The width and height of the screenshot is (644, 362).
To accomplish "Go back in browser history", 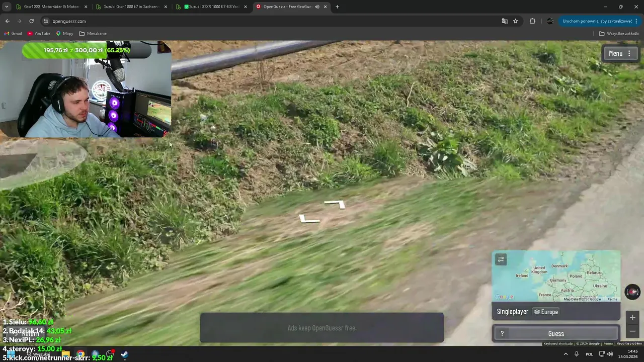I will 8,21.
